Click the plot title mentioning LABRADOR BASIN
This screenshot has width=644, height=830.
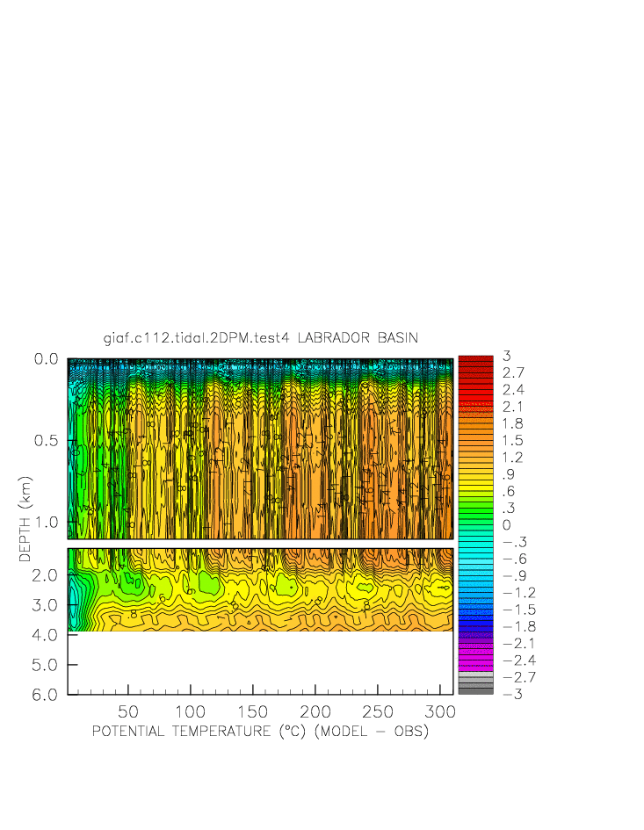(260, 338)
